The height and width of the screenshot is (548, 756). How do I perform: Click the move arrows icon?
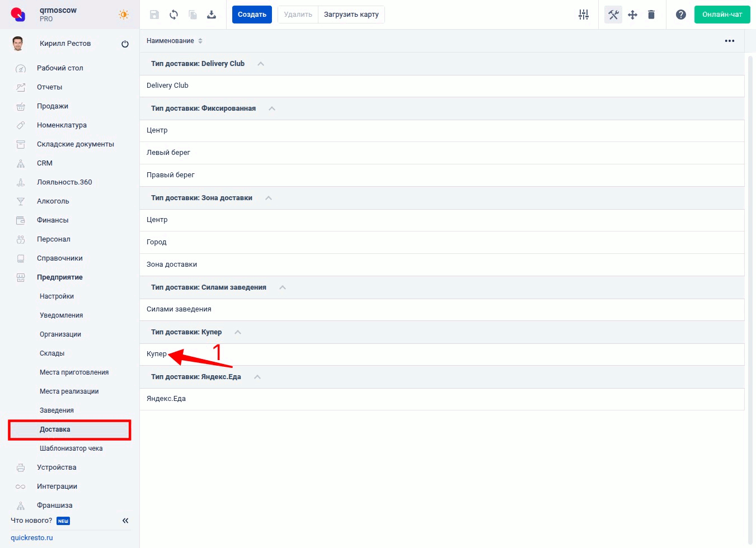pyautogui.click(x=632, y=15)
